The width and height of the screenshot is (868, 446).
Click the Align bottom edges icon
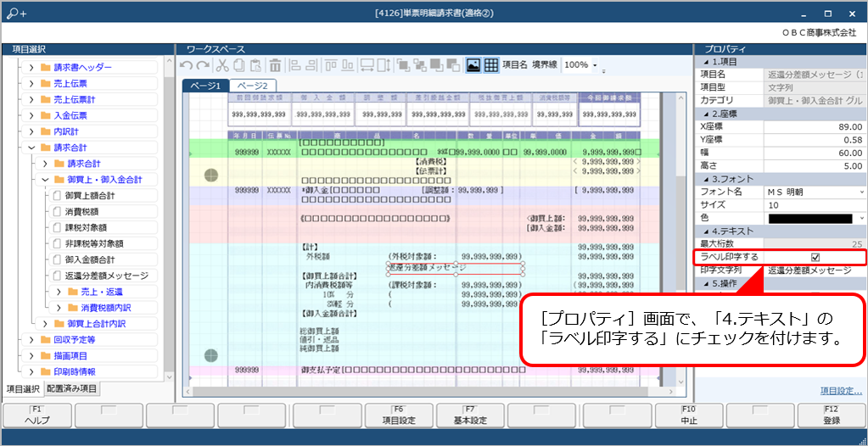[x=348, y=65]
